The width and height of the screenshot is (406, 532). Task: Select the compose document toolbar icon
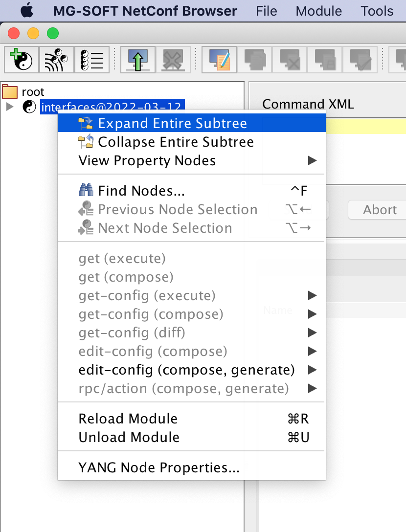219,59
